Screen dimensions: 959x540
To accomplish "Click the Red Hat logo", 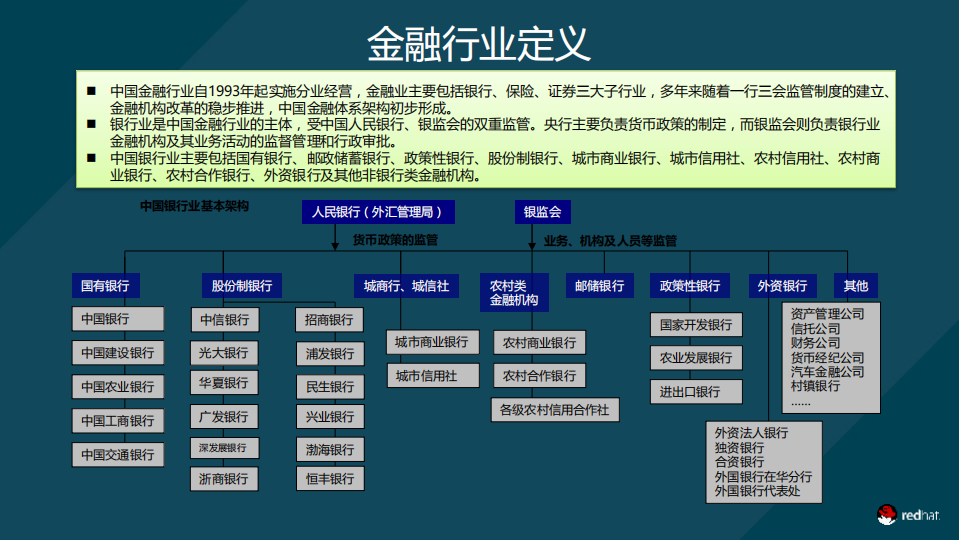I will (908, 515).
